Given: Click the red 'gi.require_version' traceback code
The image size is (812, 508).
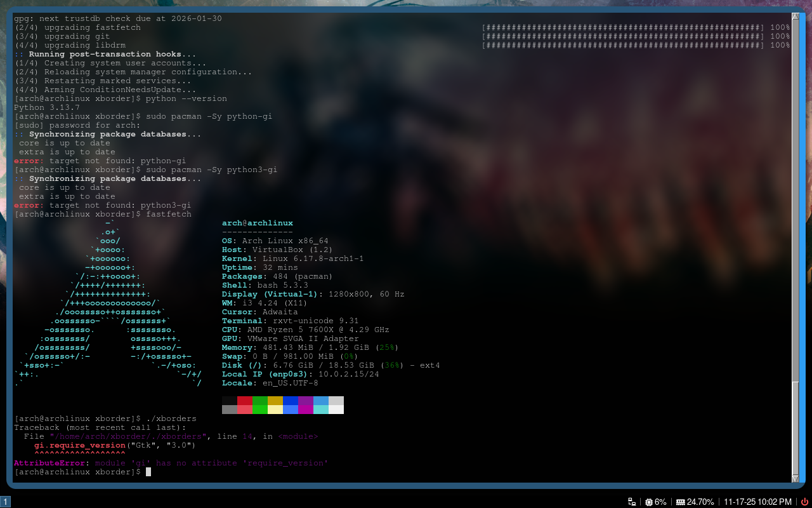Looking at the screenshot, I should (x=80, y=445).
